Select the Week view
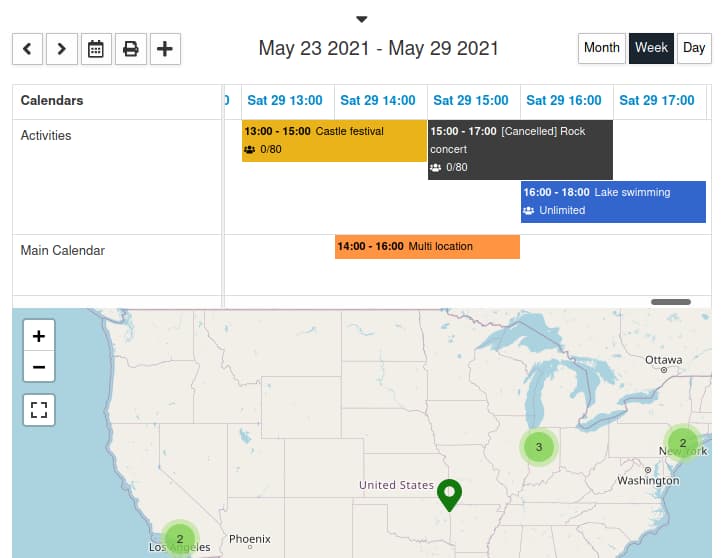The image size is (723, 558). 651,48
